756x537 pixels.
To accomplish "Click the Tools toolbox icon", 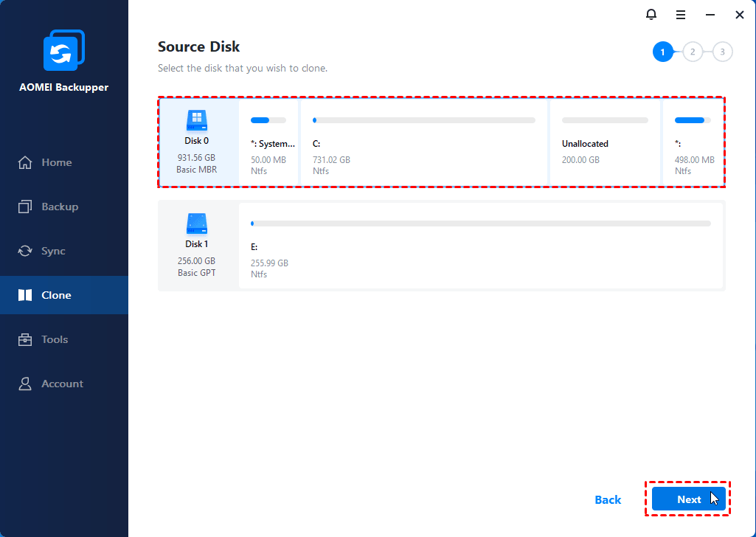I will pos(26,339).
